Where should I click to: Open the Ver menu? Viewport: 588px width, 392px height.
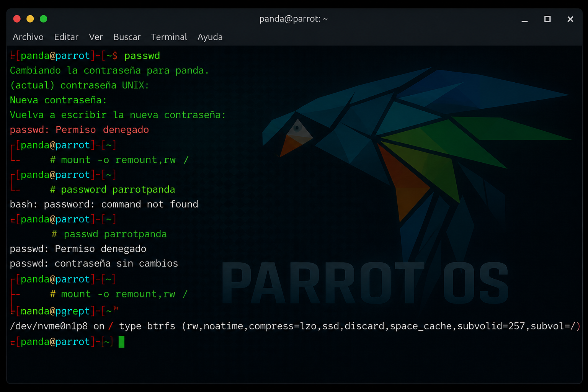(96, 37)
